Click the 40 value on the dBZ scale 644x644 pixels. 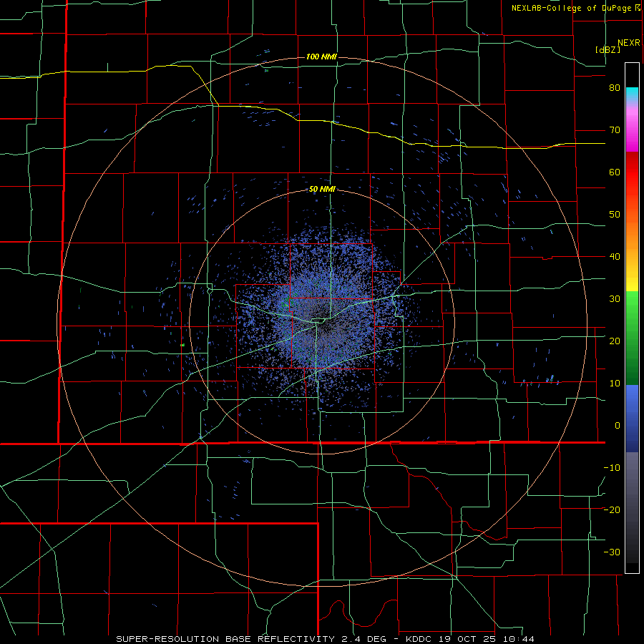pyautogui.click(x=615, y=257)
